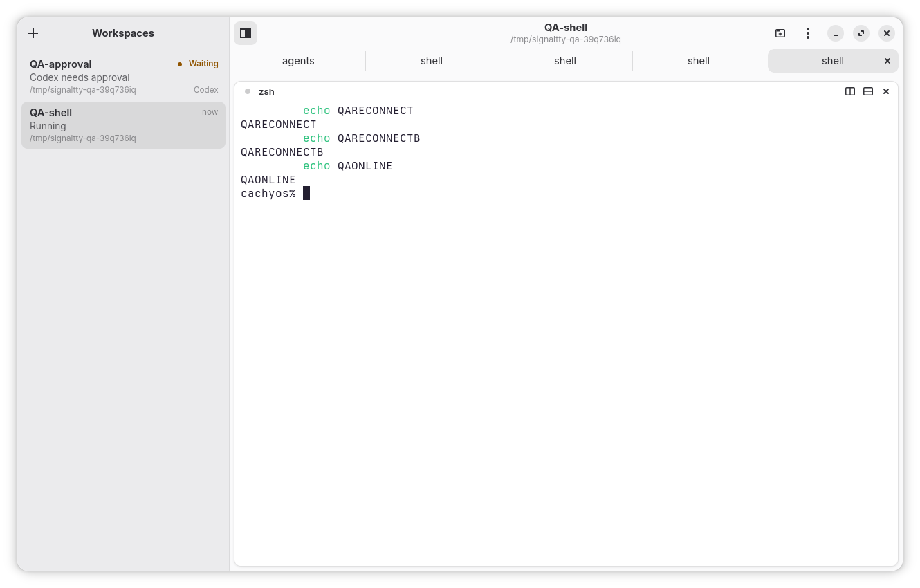Select the currently active shell tab
Screen dimensions: 920x588
(833, 61)
